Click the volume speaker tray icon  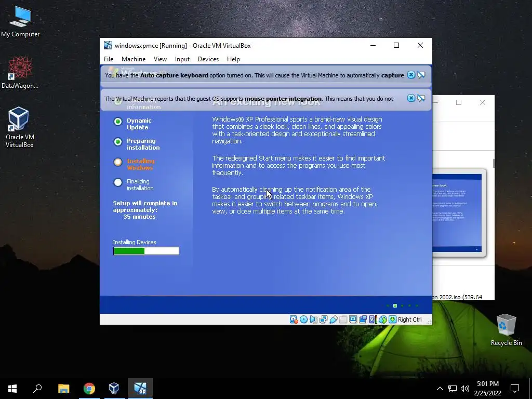click(x=465, y=389)
